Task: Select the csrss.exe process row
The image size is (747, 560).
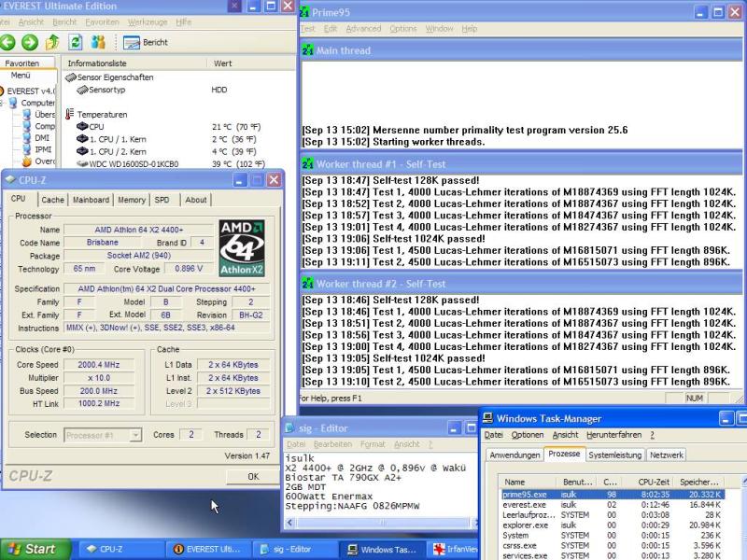Action: coord(613,546)
